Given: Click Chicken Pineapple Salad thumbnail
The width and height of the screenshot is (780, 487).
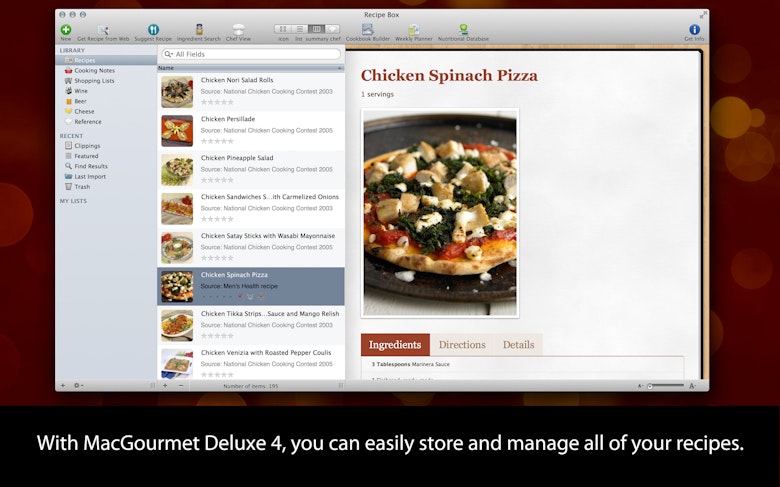Looking at the screenshot, I should coord(177,170).
